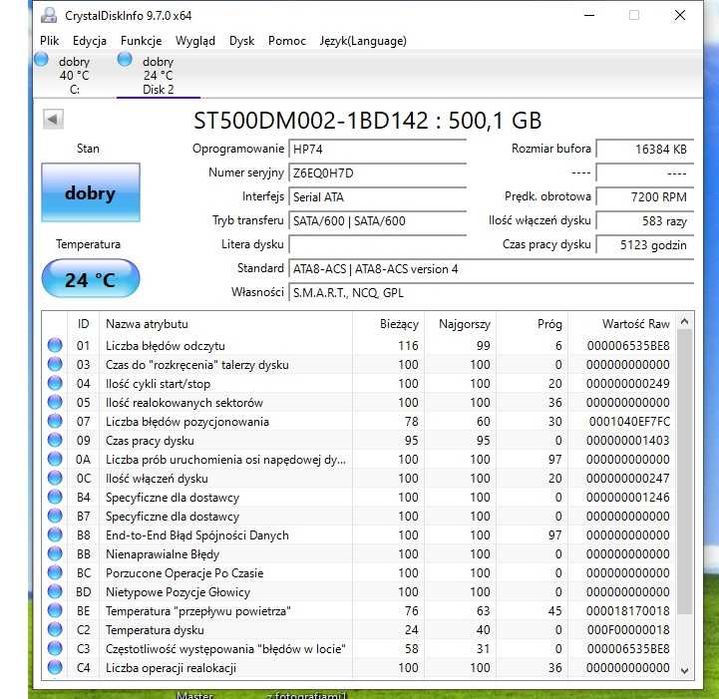Viewport: 719px width, 699px height.
Task: Select the row Temperatura dysku
Action: (x=359, y=630)
